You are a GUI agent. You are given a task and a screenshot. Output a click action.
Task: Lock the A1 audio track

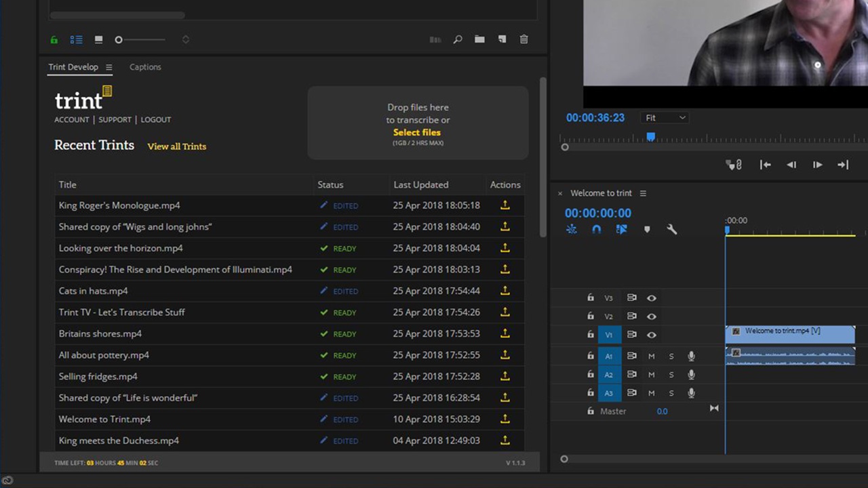click(x=590, y=356)
